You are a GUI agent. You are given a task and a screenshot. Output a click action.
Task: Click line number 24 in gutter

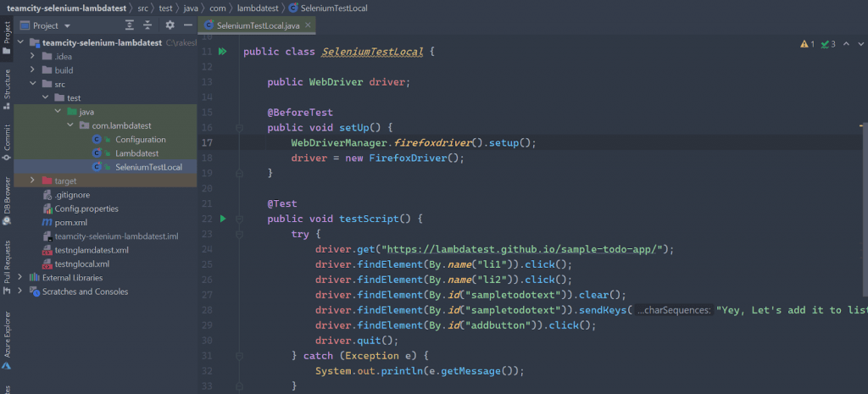tap(207, 249)
